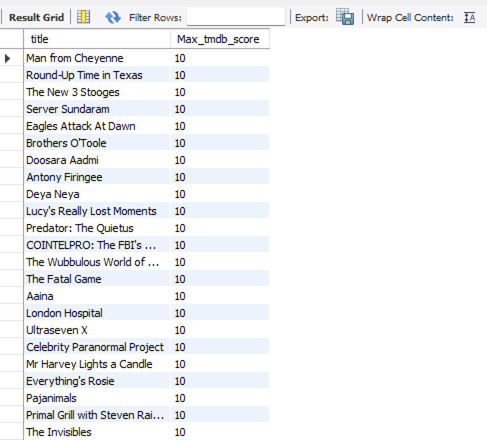Select the 'Everything's Rosie' cell

point(97,381)
